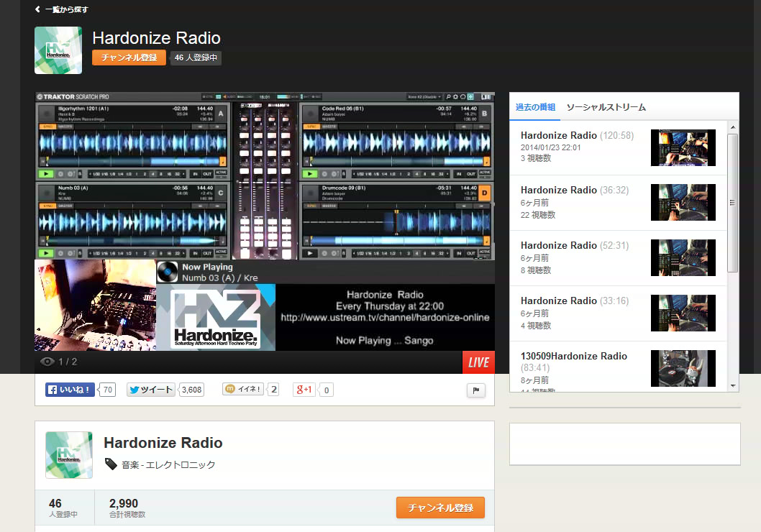Click the Hardonize channel logo at top
The height and width of the screenshot is (532, 761).
click(x=58, y=50)
